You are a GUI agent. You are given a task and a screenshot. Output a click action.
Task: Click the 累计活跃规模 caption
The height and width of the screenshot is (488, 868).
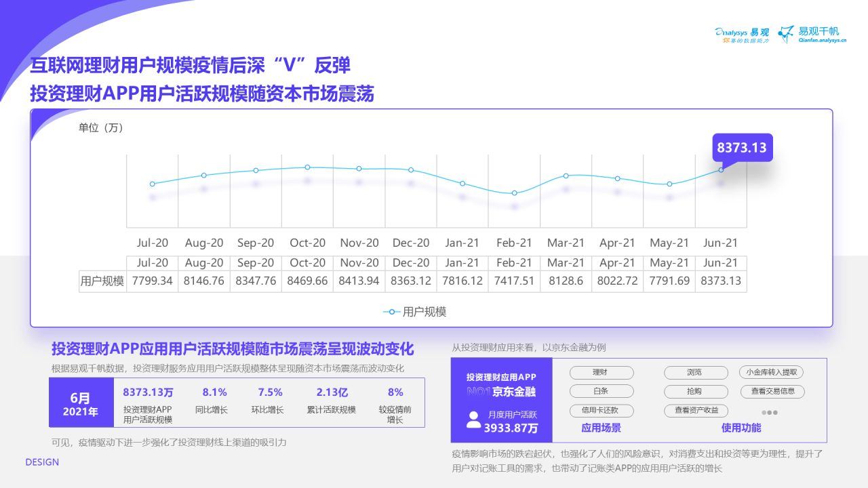(331, 410)
